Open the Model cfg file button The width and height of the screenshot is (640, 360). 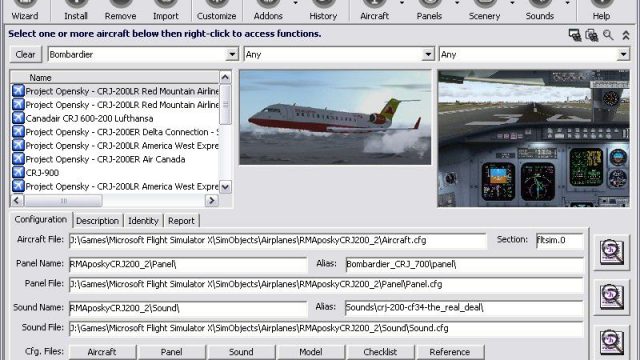pyautogui.click(x=311, y=352)
